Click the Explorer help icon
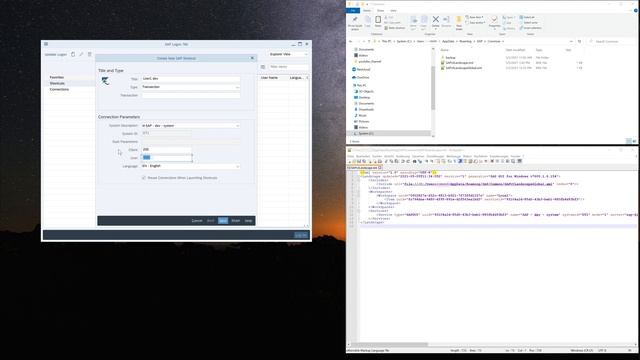640x360 pixels. 636,11
